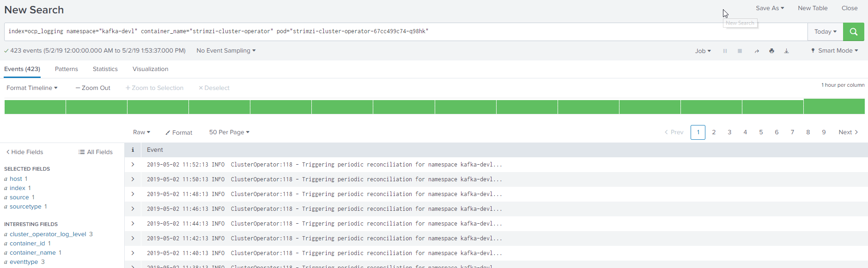Viewport: 868px width, 268px height.
Task: Export results with the download icon
Action: point(786,51)
